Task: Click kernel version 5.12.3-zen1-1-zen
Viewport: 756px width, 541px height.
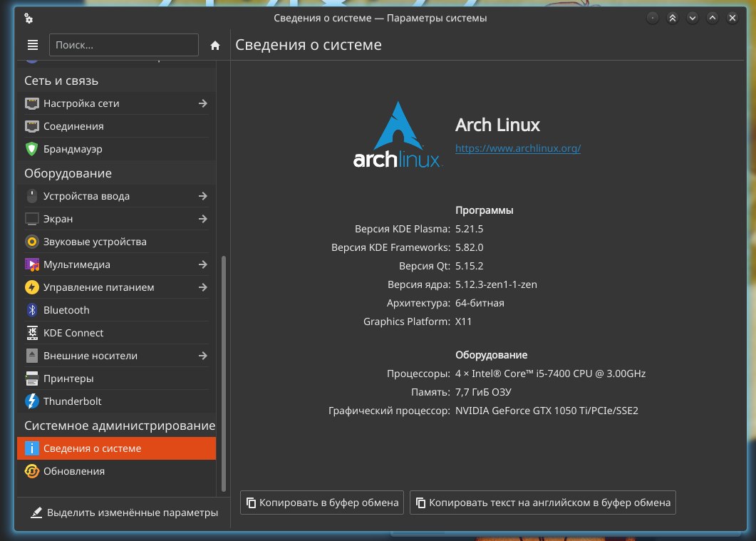Action: point(496,284)
